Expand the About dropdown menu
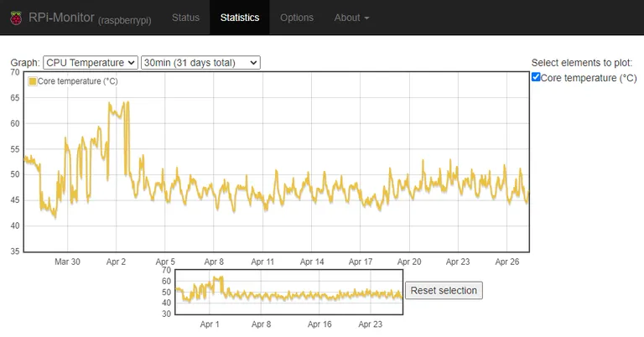The height and width of the screenshot is (337, 644). click(x=351, y=18)
